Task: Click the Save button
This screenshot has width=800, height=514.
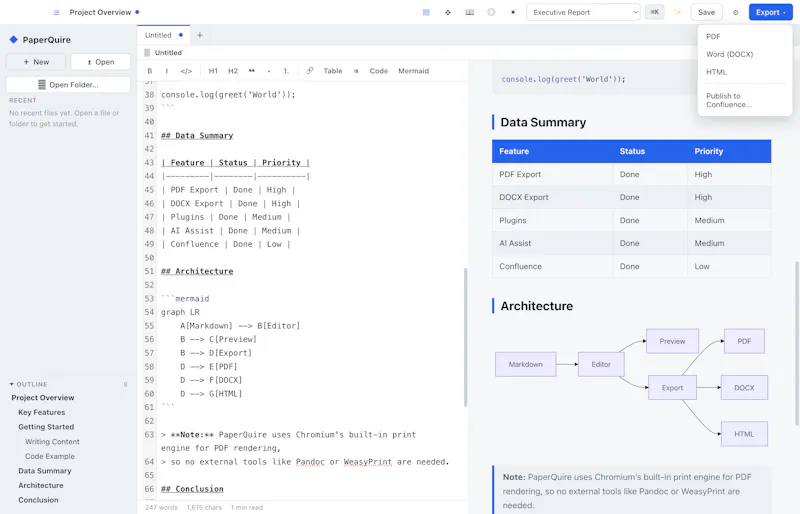Action: click(x=706, y=12)
